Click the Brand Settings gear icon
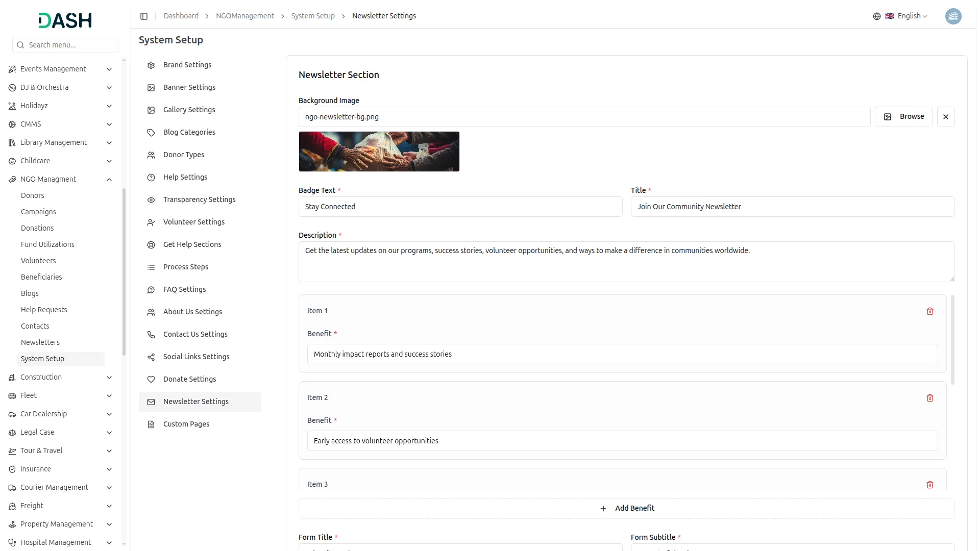The height and width of the screenshot is (551, 980). click(151, 65)
